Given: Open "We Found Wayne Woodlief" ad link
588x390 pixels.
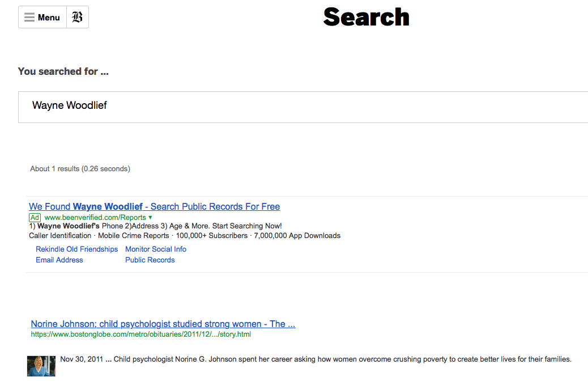Looking at the screenshot, I should [x=154, y=207].
